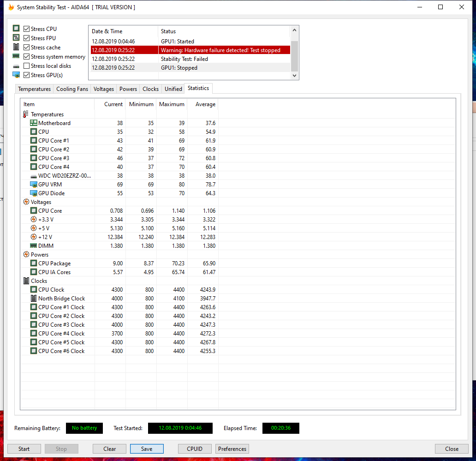The height and width of the screenshot is (461, 476).
Task: Select the Stability Test: Failed log entry
Action: click(x=190, y=59)
